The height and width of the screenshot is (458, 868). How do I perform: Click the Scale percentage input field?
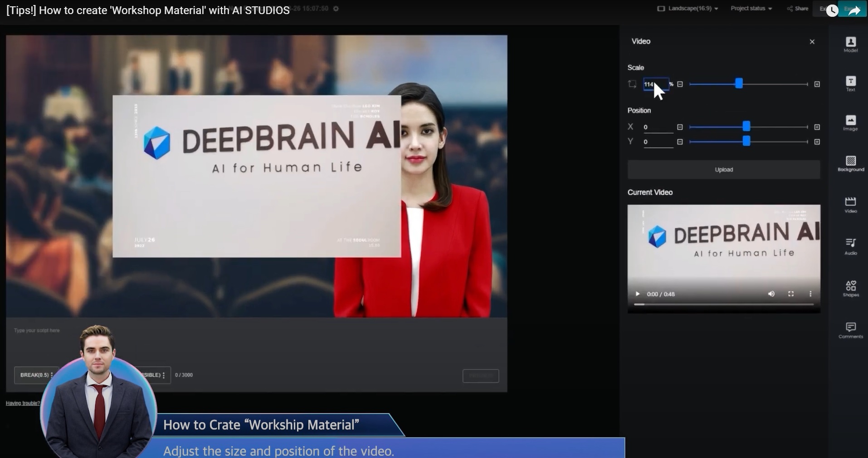pyautogui.click(x=656, y=84)
